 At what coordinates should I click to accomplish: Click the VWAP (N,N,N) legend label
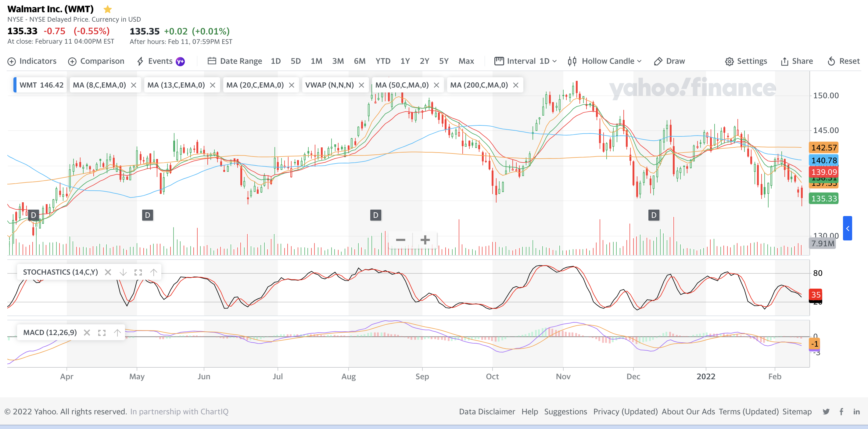(x=330, y=85)
